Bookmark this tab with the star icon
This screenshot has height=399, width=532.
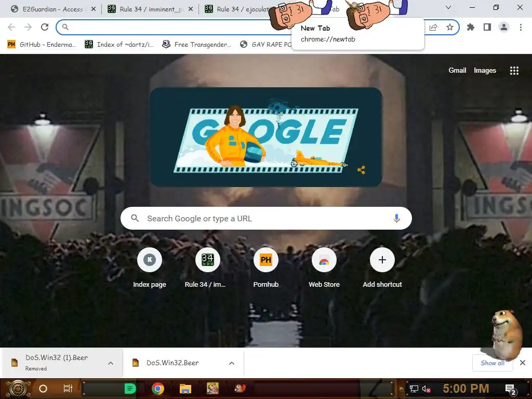pos(450,27)
